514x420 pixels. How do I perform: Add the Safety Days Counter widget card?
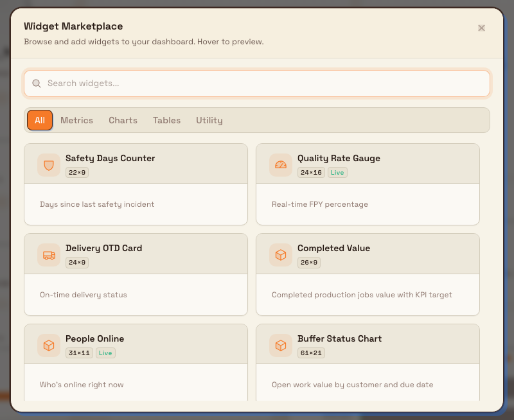pyautogui.click(x=136, y=184)
